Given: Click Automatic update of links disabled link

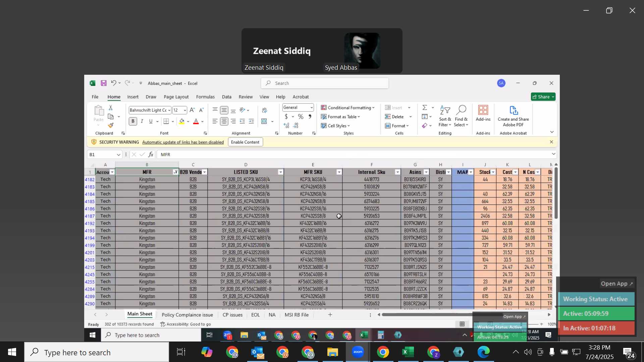Looking at the screenshot, I should tap(183, 142).
